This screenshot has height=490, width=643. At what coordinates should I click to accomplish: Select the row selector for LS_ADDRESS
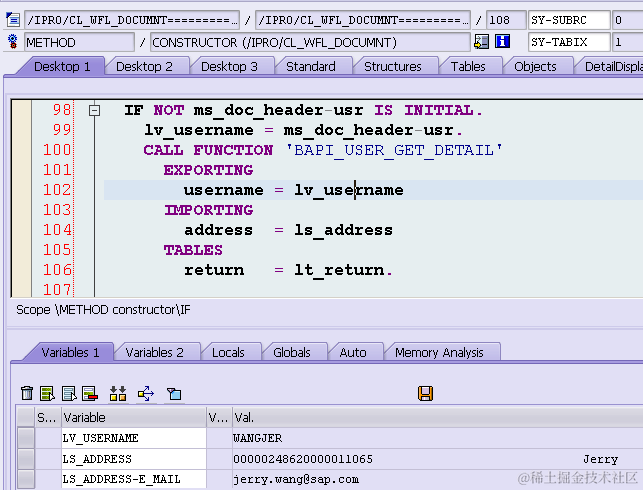point(26,459)
